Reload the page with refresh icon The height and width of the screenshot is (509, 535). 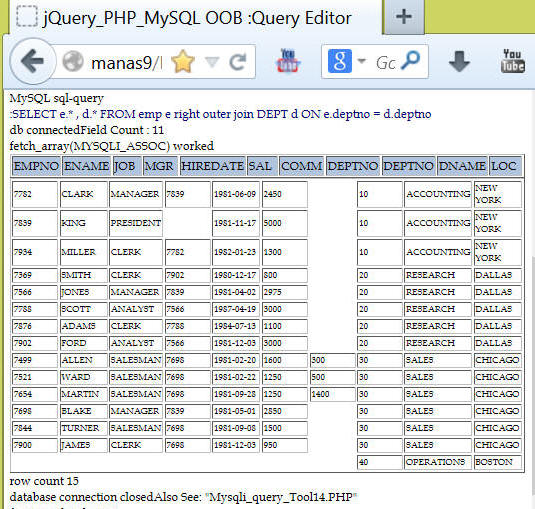click(237, 62)
